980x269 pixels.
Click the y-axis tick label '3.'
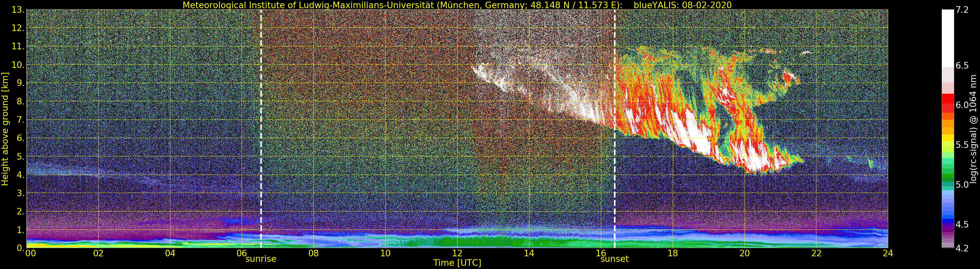(21, 193)
